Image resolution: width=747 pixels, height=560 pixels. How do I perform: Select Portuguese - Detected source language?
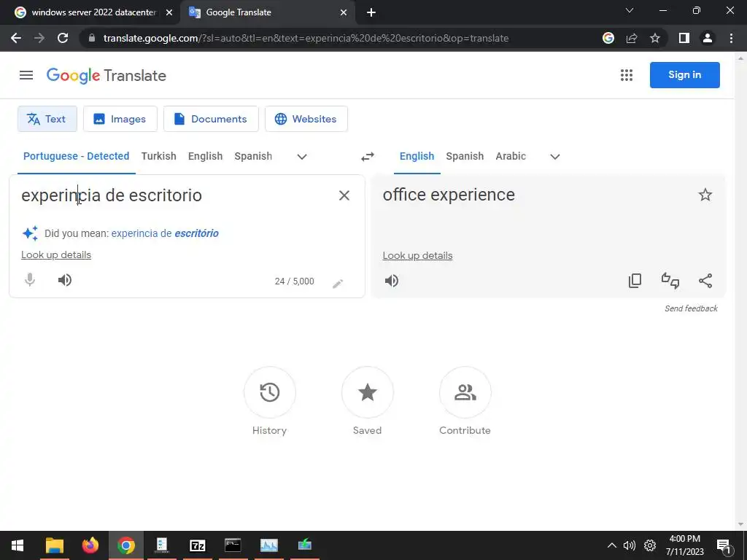[76, 156]
